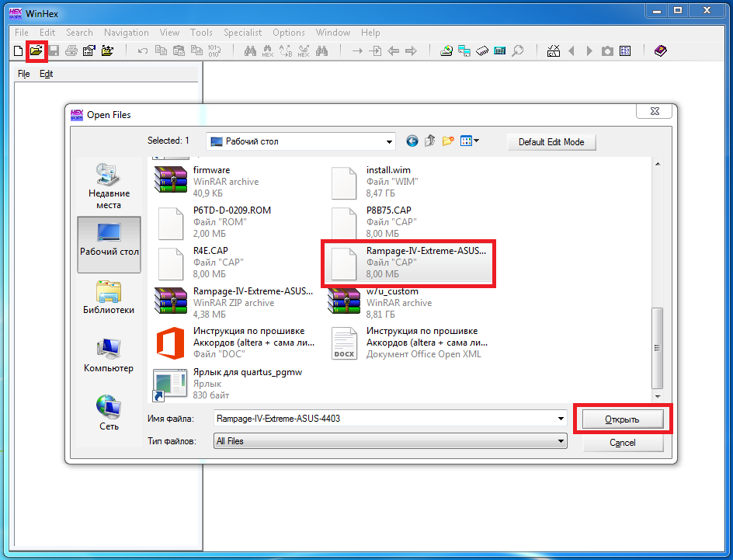Click the Open RAM chip icon
Screen dimensions: 733x560
click(x=482, y=51)
